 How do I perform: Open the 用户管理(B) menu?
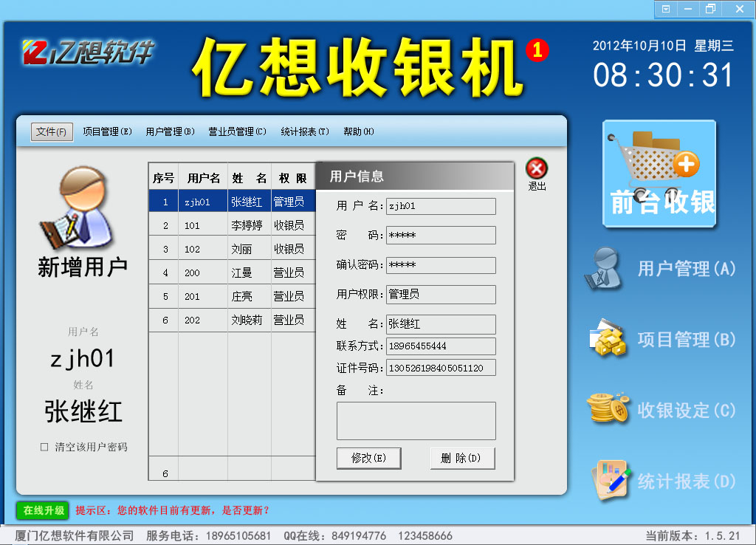[x=170, y=131]
